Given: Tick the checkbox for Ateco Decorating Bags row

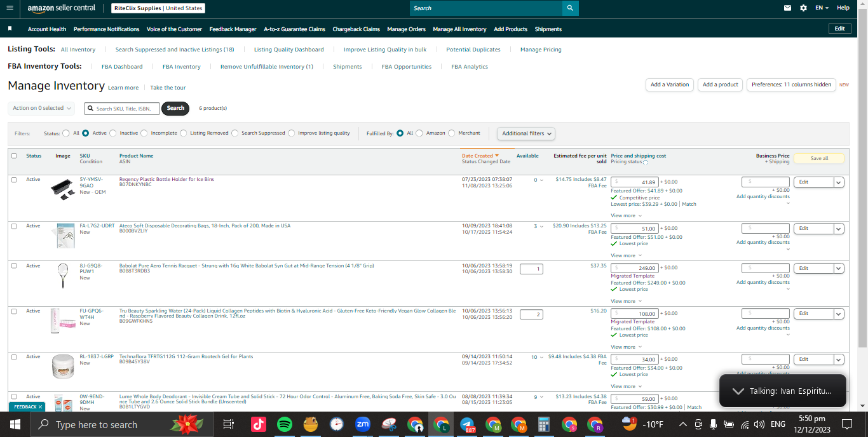Looking at the screenshot, I should pos(14,226).
